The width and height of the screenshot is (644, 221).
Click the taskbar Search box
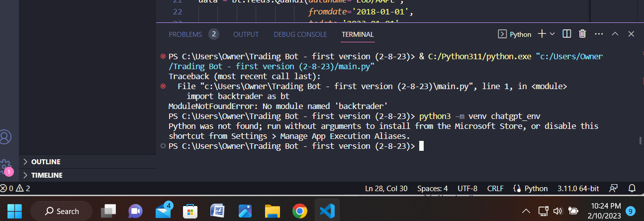[62, 211]
